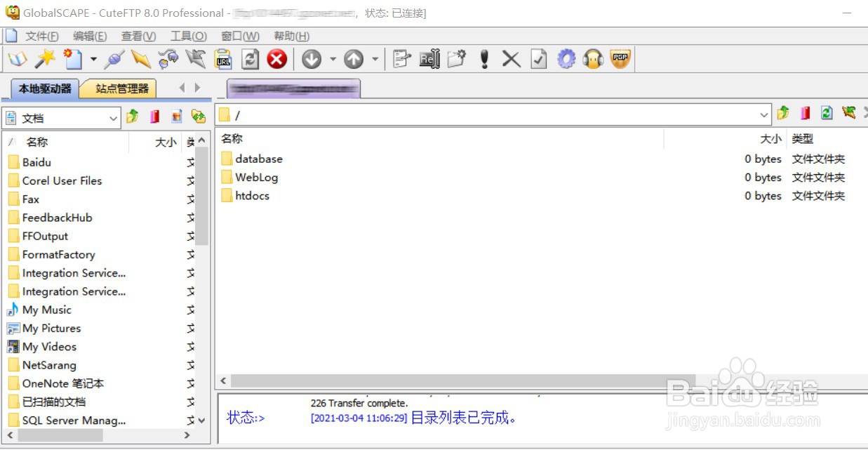Click the local pane red bookmark icon

(x=154, y=116)
